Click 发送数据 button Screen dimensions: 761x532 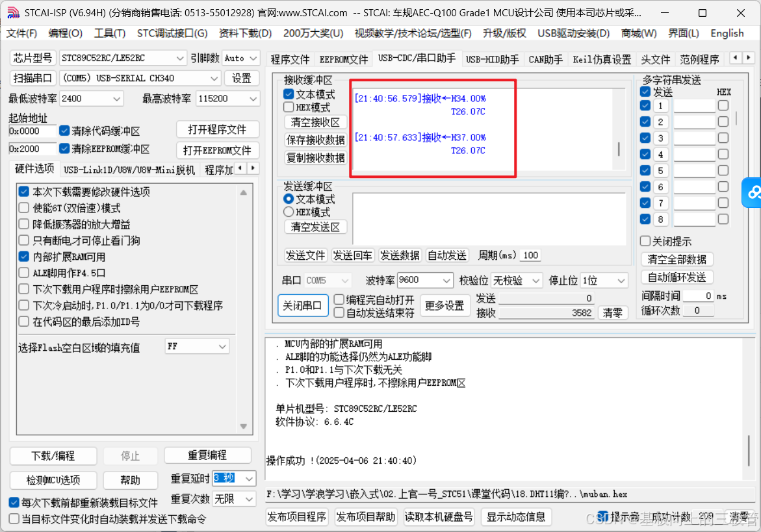tap(400, 255)
